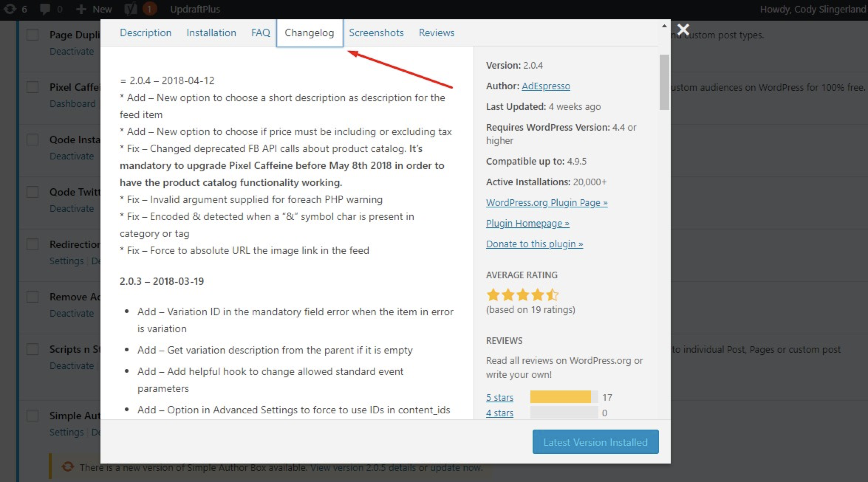
Task: Check the Page Duplicator plugin checkbox
Action: 33,35
